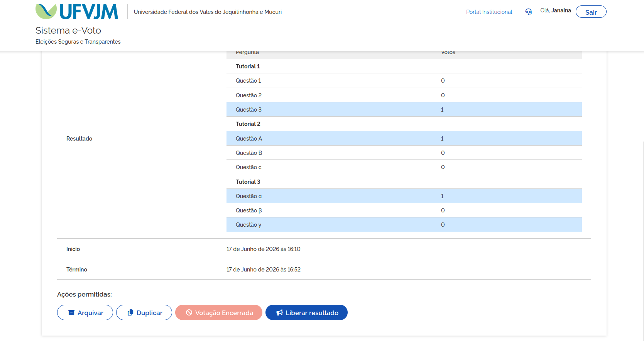Select the Questão β row

(404, 210)
